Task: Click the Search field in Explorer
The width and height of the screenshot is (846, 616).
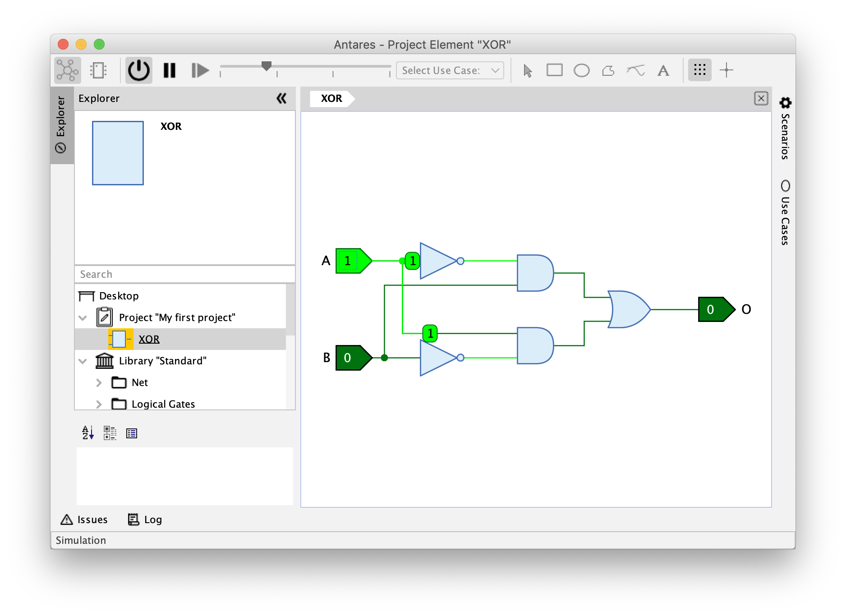Action: point(184,274)
